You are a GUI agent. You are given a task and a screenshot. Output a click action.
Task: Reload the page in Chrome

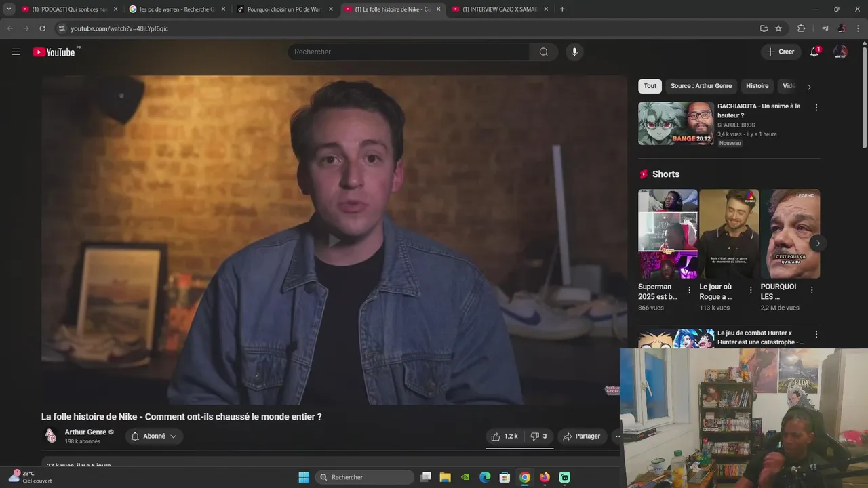42,28
